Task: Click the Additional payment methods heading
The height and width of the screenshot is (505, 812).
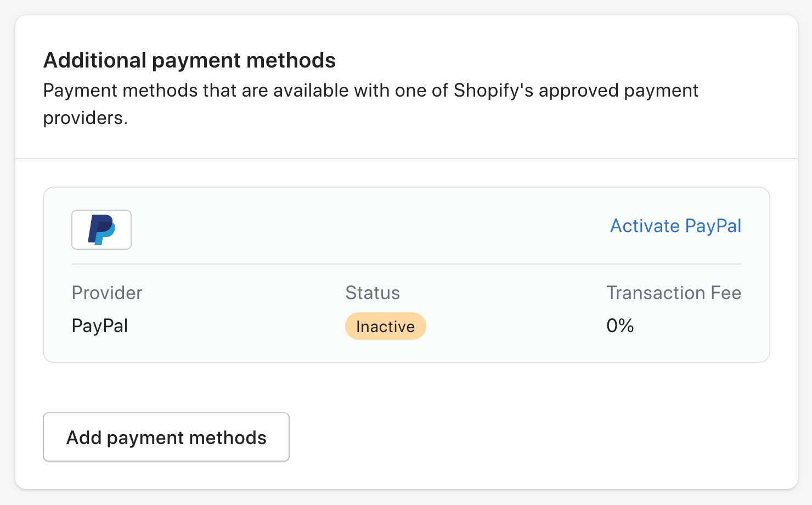Action: [189, 60]
